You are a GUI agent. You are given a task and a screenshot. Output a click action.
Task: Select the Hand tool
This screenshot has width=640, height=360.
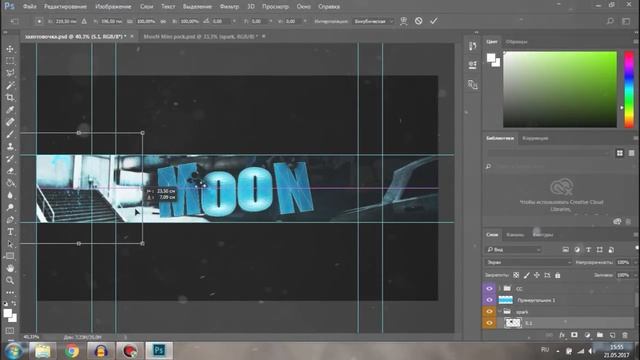[10, 268]
